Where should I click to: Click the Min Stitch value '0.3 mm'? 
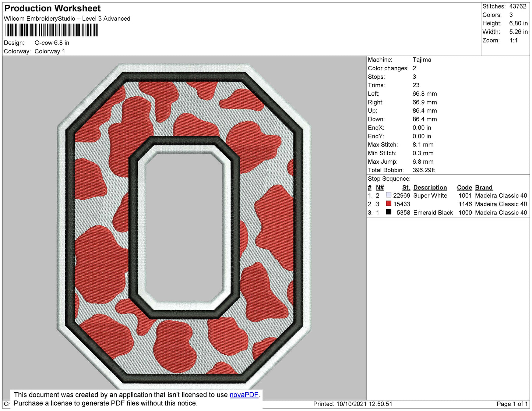(x=423, y=153)
